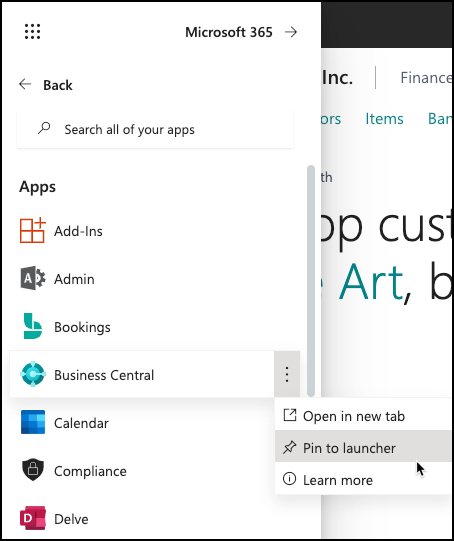
Task: Click the info icon beside Learn more
Action: pyautogui.click(x=289, y=479)
